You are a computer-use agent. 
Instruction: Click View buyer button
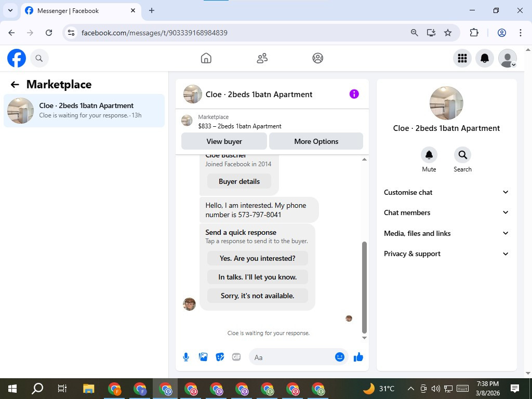(224, 141)
